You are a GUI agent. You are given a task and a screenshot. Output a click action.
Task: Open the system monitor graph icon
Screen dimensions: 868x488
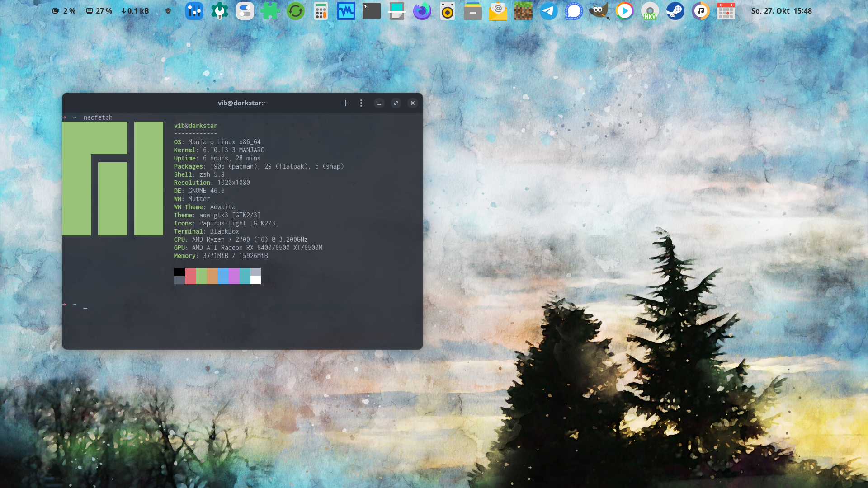tap(346, 11)
